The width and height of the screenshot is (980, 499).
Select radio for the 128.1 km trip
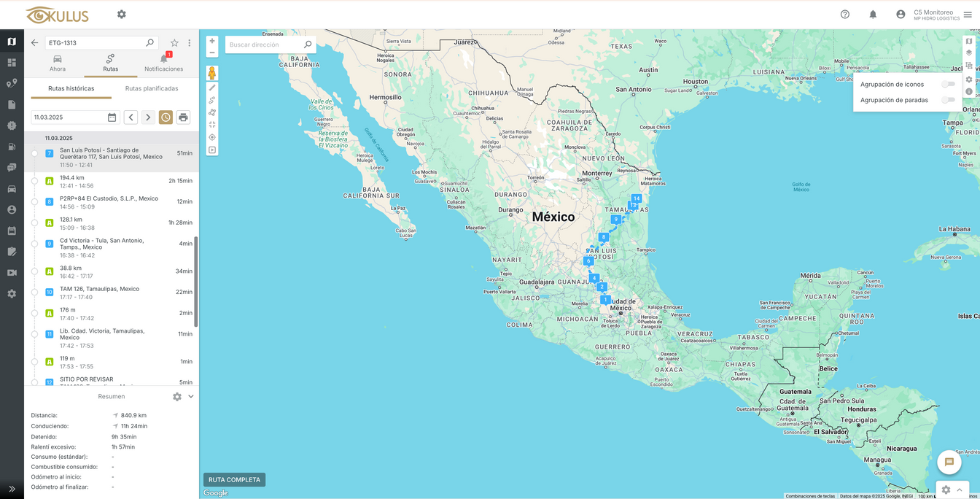tap(34, 223)
